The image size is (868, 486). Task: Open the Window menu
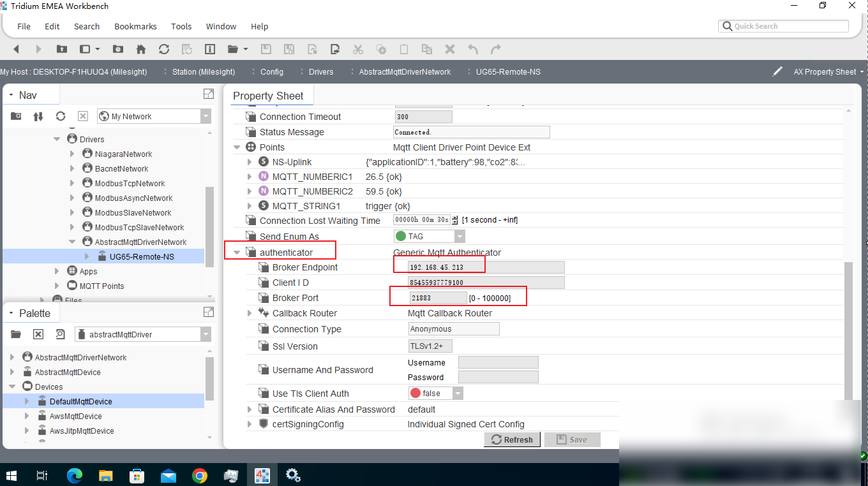click(221, 26)
